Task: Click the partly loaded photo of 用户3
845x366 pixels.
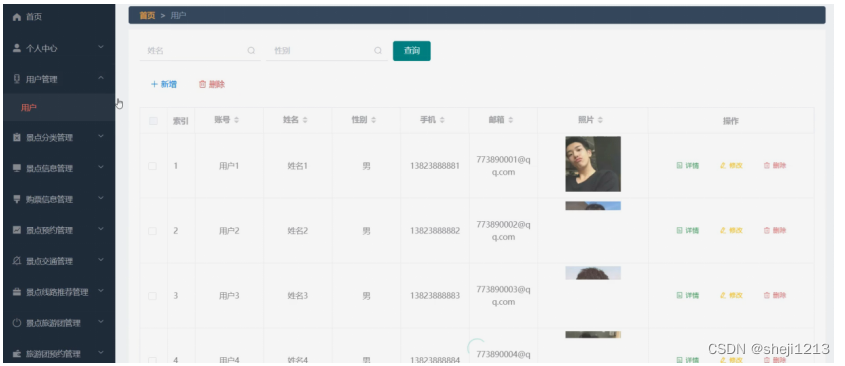Action: (593, 273)
